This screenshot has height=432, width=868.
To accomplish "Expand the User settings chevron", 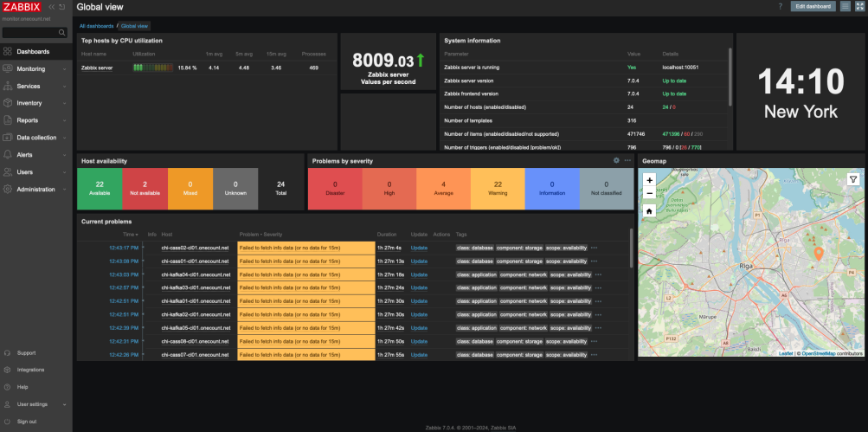I will click(65, 404).
